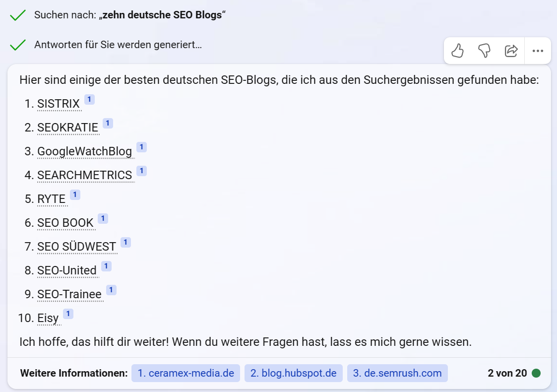Give a thumbs up to the answer

458,51
